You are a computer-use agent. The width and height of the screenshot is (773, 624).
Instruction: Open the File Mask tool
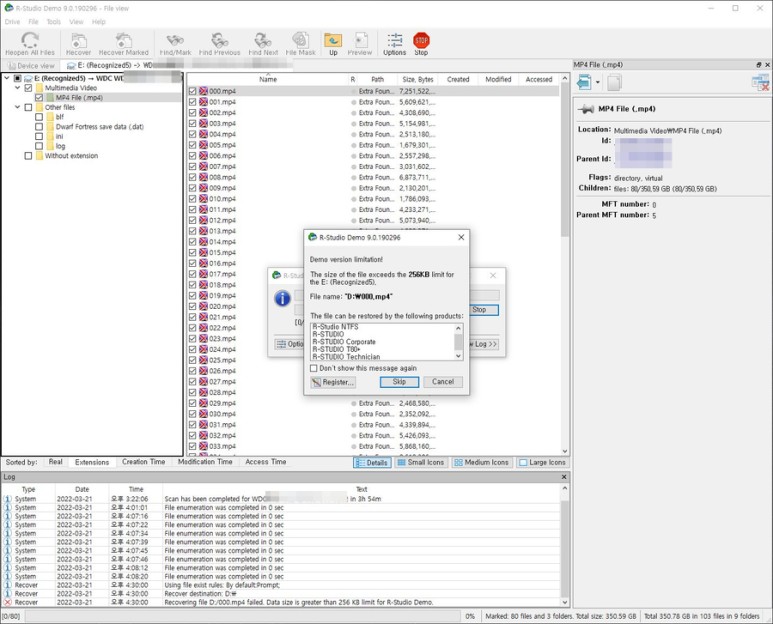pos(300,40)
